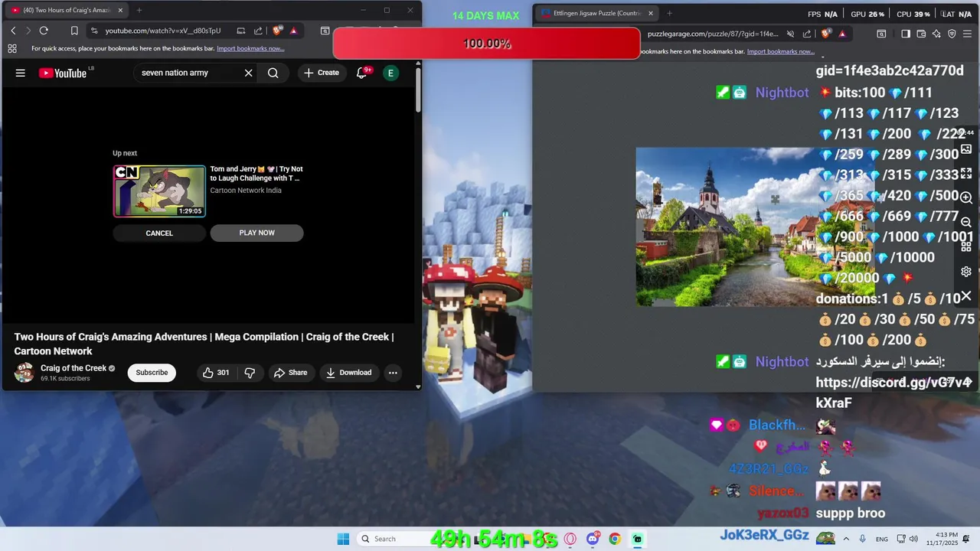Open Brave Wallet in puzzle window
The width and height of the screenshot is (980, 551).
click(x=921, y=34)
